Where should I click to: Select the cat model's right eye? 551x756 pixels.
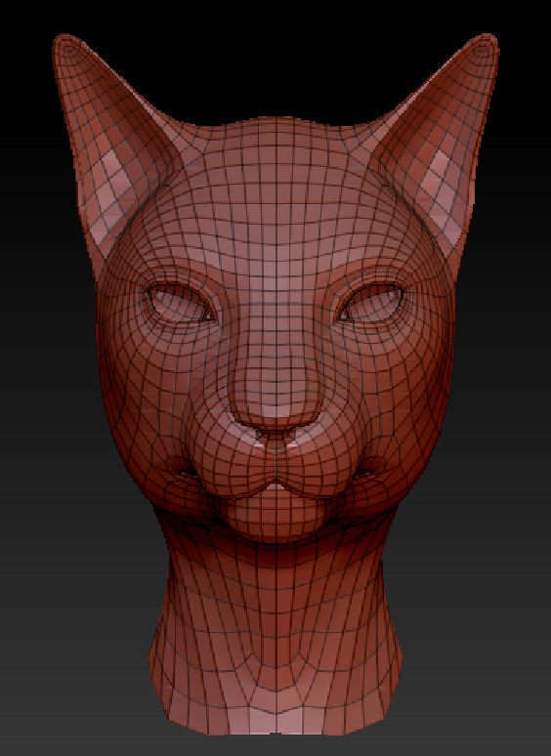(371, 303)
